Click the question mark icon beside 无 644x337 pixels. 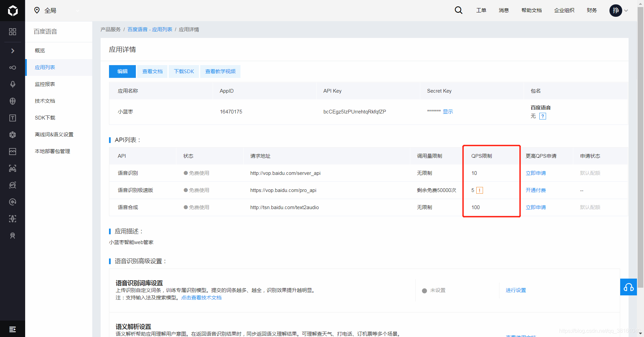[x=543, y=116]
